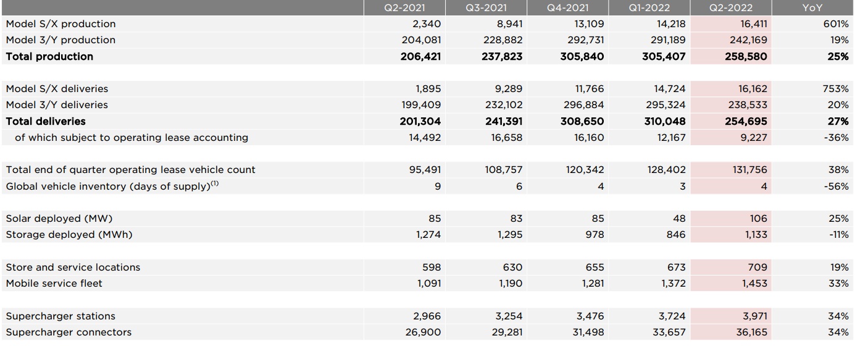
Task: Select the Q1-2022 column header
Action: tap(649, 8)
